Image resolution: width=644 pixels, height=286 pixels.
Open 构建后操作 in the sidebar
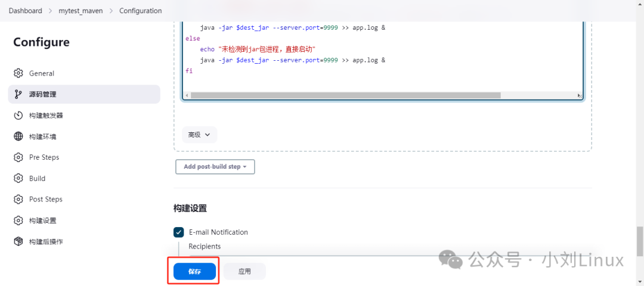click(84, 241)
